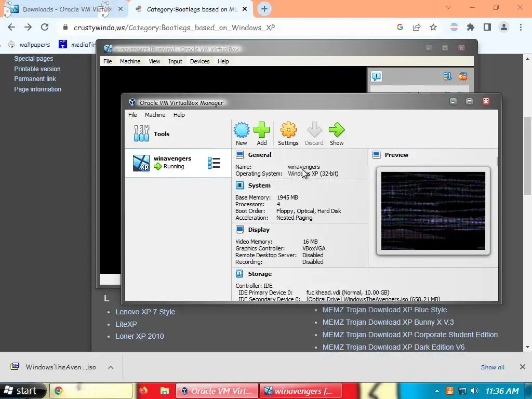This screenshot has height=399, width=532.
Task: Bookmark this page with star icon
Action: (x=433, y=27)
